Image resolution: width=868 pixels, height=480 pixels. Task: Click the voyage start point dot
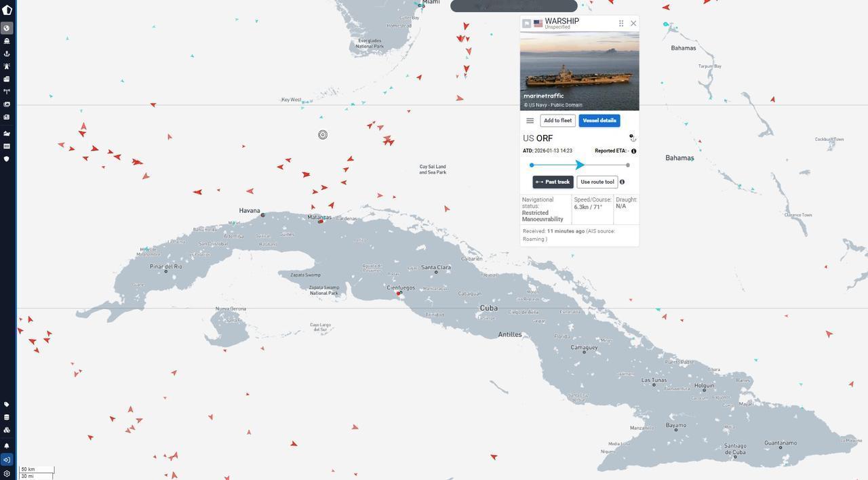(x=532, y=165)
